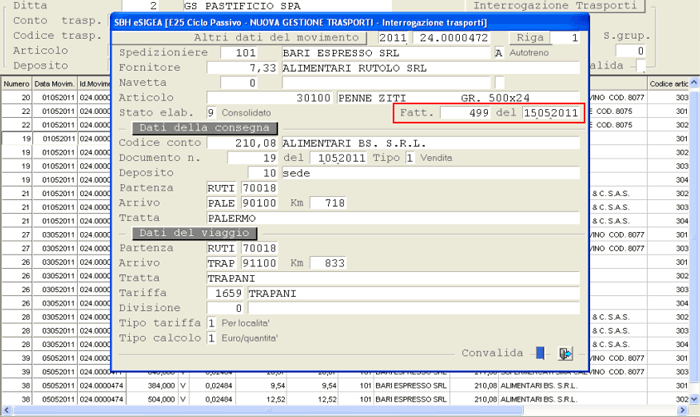Click the Data Movim. column header
The image size is (700, 417).
click(x=50, y=84)
